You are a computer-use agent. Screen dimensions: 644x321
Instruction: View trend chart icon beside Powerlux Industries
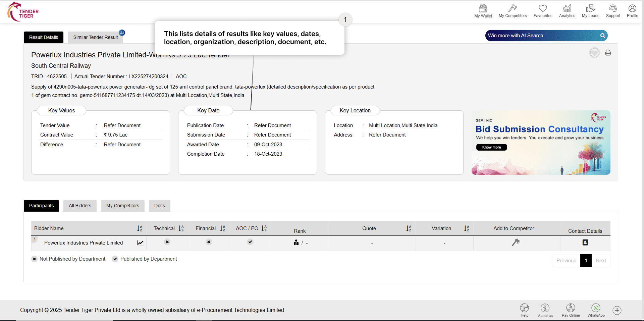[140, 243]
